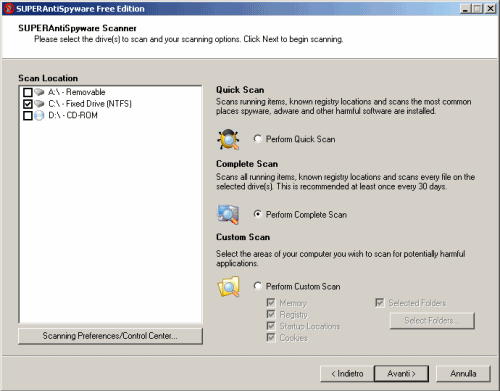
Task: Toggle the Memory checkbox
Action: [x=271, y=303]
